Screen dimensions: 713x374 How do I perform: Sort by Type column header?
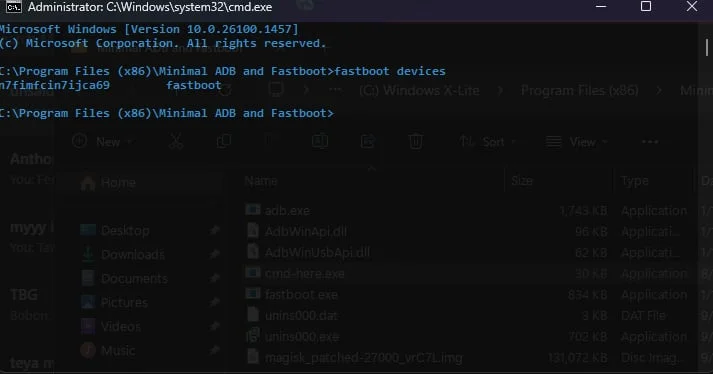634,181
